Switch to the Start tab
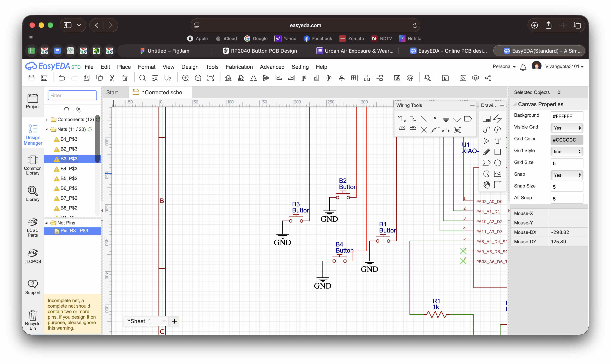Screen dimensions: 611x364 tap(112, 92)
